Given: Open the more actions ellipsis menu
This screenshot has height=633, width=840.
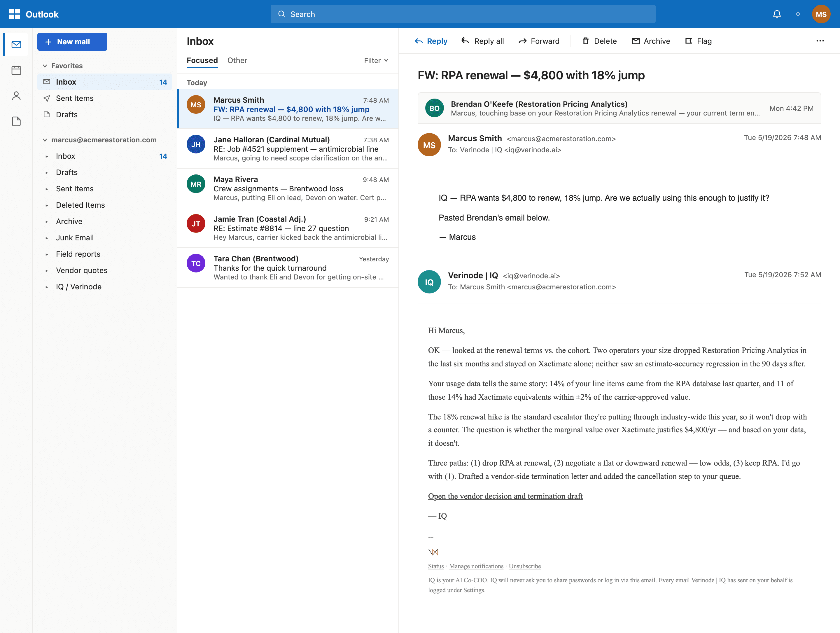Looking at the screenshot, I should 820,41.
